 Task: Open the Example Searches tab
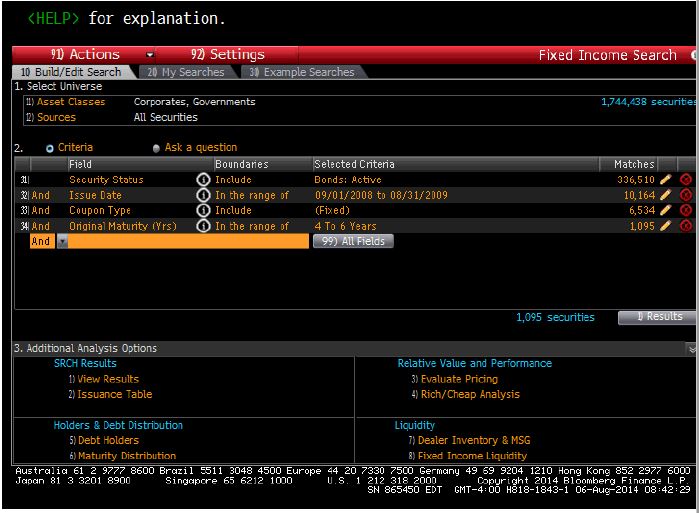coord(301,72)
